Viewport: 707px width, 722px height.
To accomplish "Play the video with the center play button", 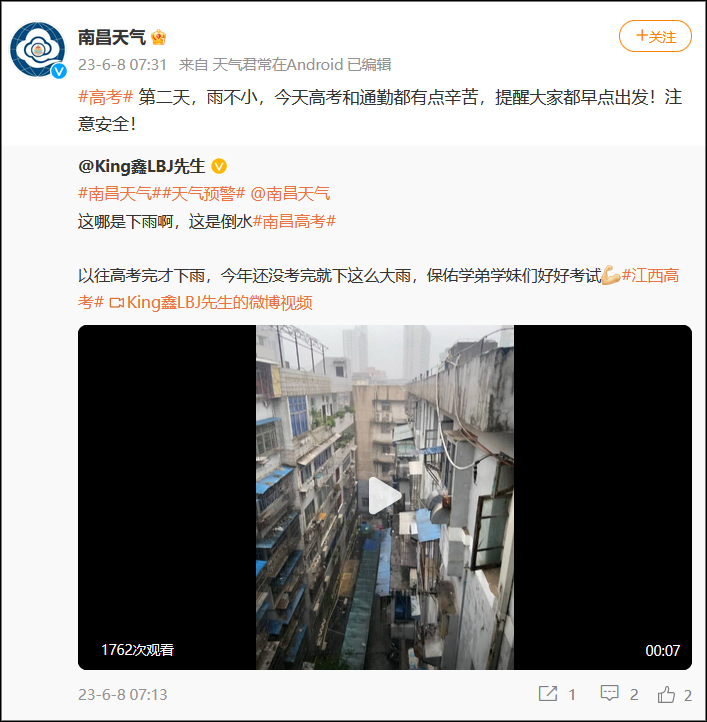I will tap(385, 496).
